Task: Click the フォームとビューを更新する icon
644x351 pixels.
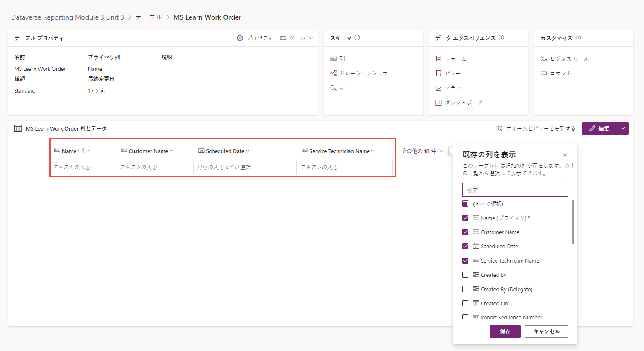Action: coord(500,128)
